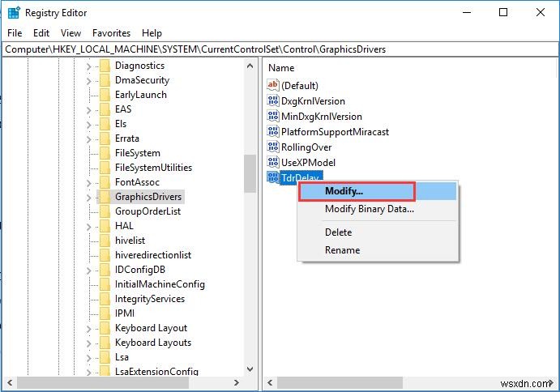Select the InitialMachineConfig key

160,284
